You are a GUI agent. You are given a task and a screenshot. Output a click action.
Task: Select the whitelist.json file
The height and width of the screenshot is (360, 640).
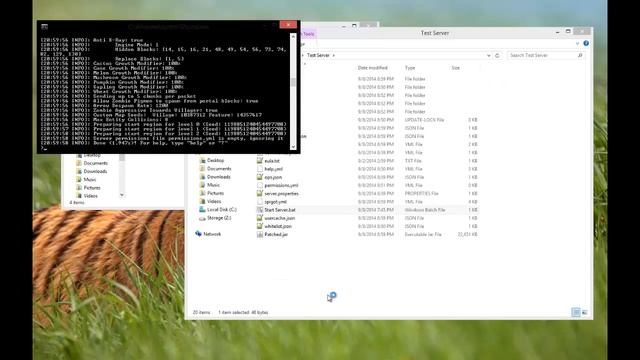[278, 226]
